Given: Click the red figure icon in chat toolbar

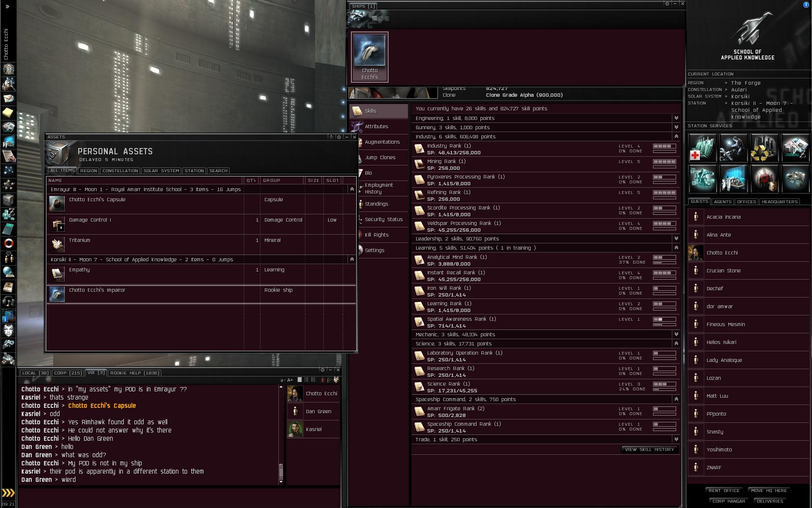Looking at the screenshot, I should coord(322,380).
